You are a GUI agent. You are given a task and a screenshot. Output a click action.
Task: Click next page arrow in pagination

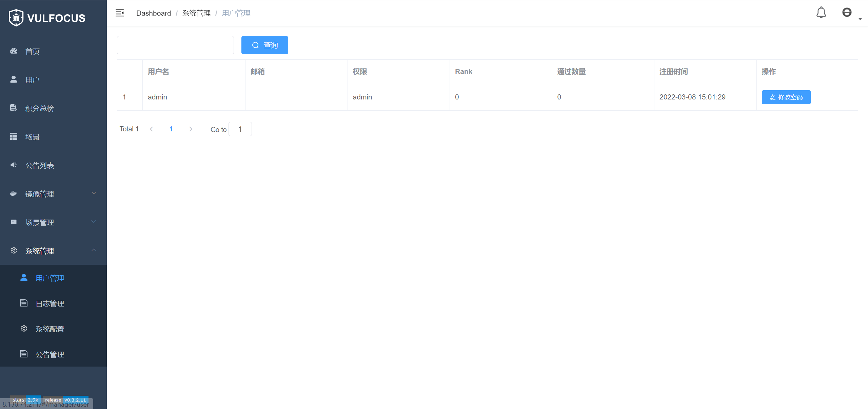click(x=191, y=129)
